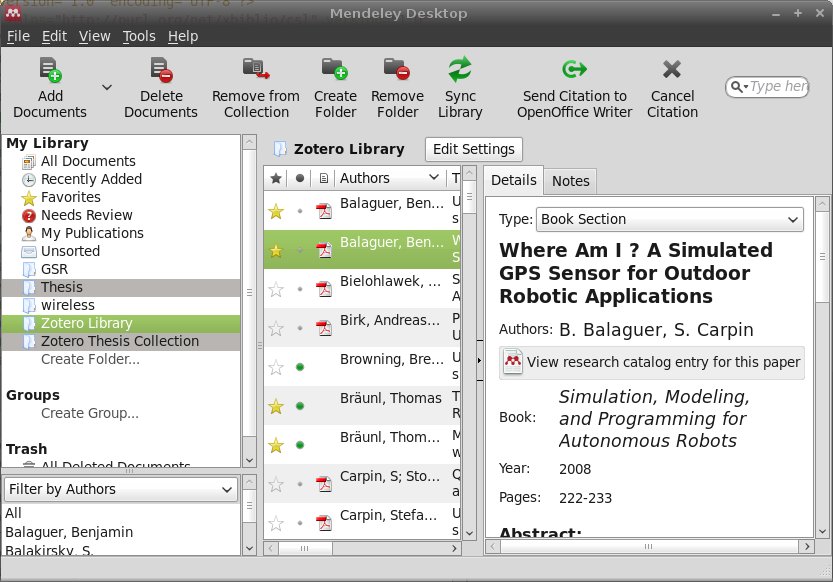This screenshot has width=833, height=582.
Task: Show Recently Added documents
Action: click(x=91, y=179)
